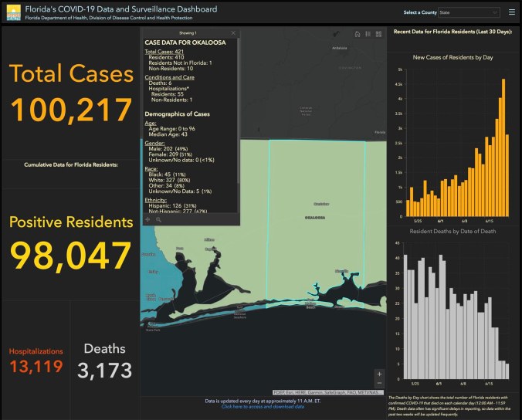Close the Okaloosa case data popup
The image size is (522, 420).
point(233,33)
